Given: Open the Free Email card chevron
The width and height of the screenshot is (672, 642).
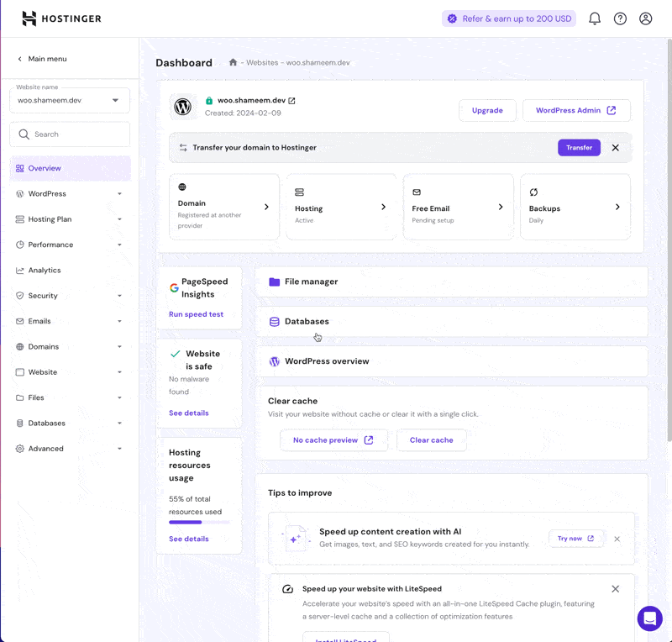Looking at the screenshot, I should click(501, 207).
